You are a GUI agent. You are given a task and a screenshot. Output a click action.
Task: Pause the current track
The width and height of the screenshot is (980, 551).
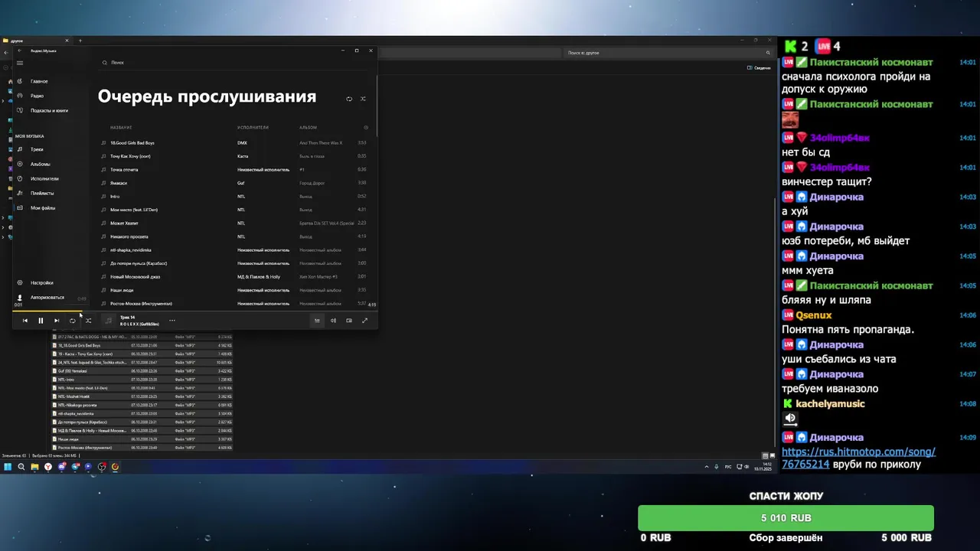click(41, 321)
